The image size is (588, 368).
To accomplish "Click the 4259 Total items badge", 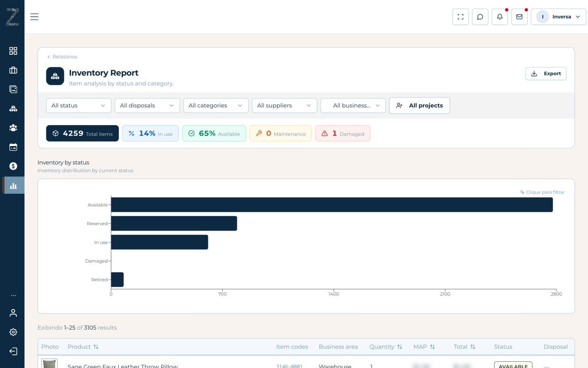I will click(82, 133).
